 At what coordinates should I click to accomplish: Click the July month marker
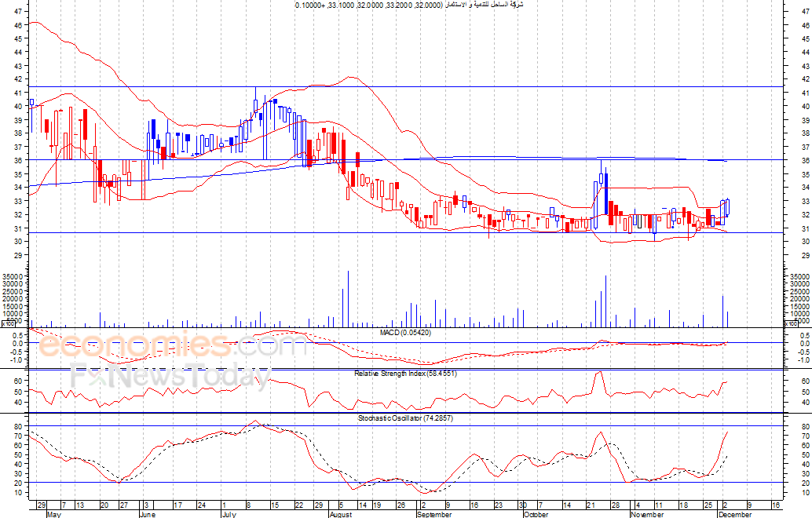[x=229, y=515]
